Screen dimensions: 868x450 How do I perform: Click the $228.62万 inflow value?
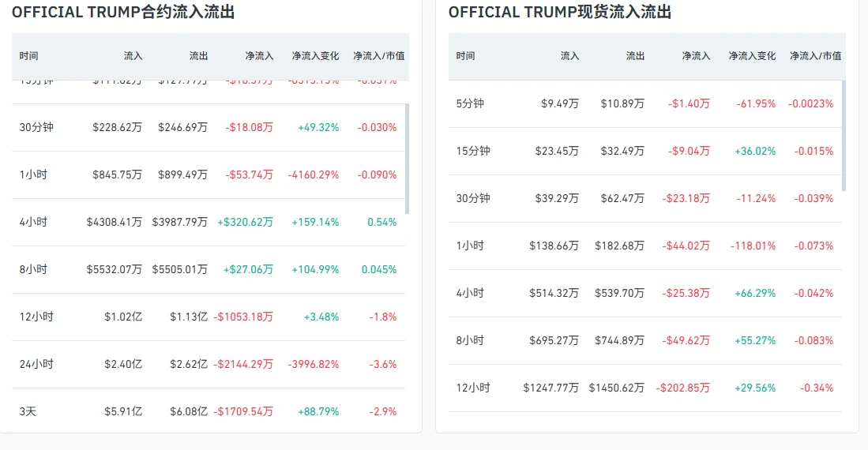coord(118,127)
